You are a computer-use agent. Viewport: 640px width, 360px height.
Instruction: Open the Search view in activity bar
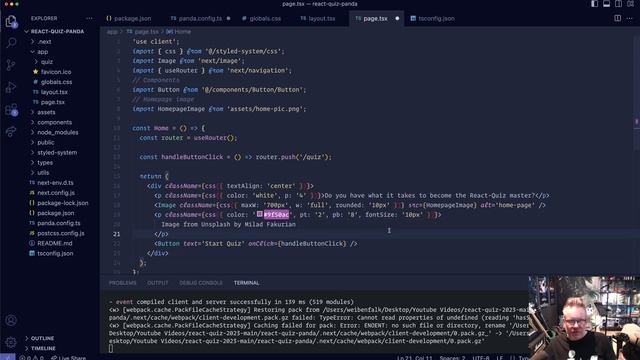11,42
